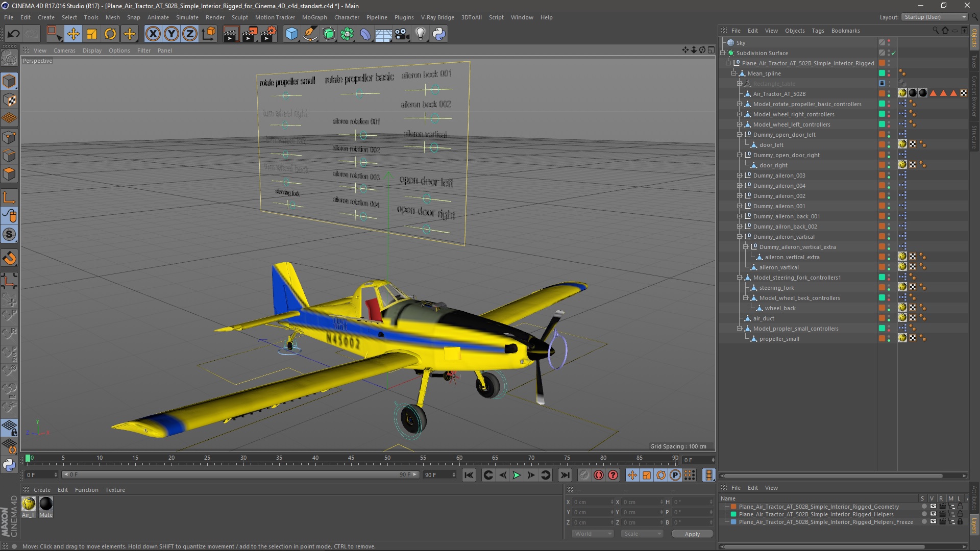Viewport: 980px width, 551px height.
Task: Add a Floor environment object
Action: click(384, 34)
